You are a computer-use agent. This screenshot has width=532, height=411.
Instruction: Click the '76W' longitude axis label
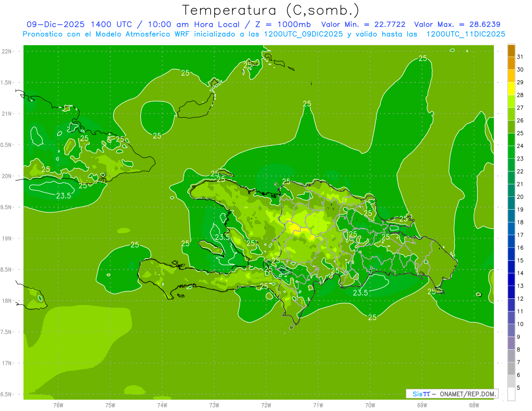point(58,405)
